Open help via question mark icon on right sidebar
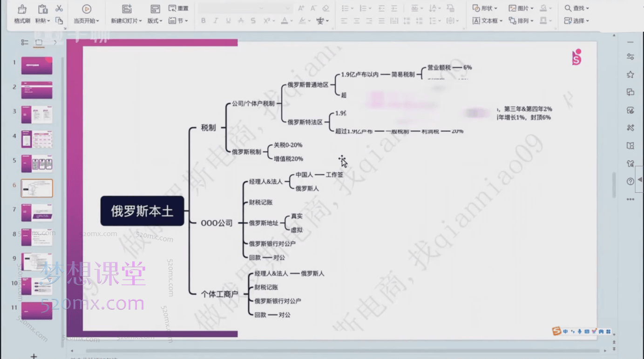This screenshot has width=644, height=359. [x=630, y=181]
